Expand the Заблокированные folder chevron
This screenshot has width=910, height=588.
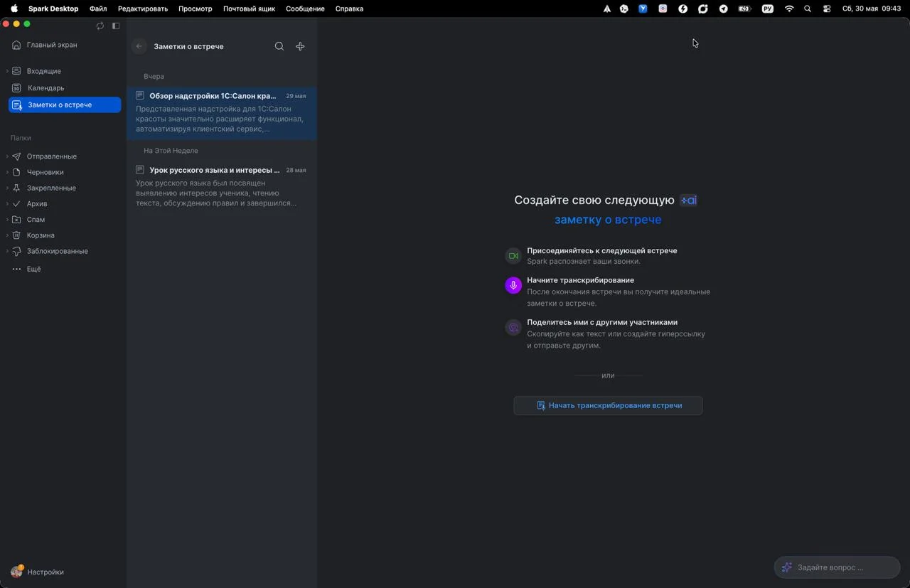(x=7, y=251)
